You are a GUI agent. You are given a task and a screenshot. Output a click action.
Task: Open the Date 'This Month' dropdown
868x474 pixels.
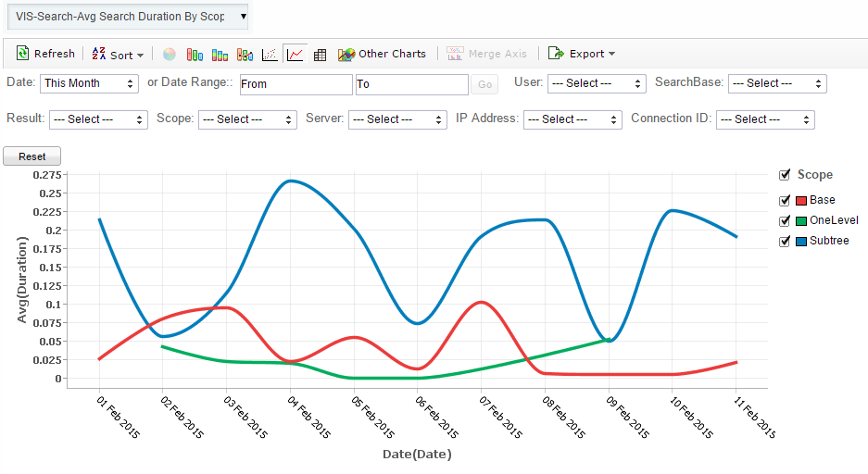pyautogui.click(x=89, y=83)
